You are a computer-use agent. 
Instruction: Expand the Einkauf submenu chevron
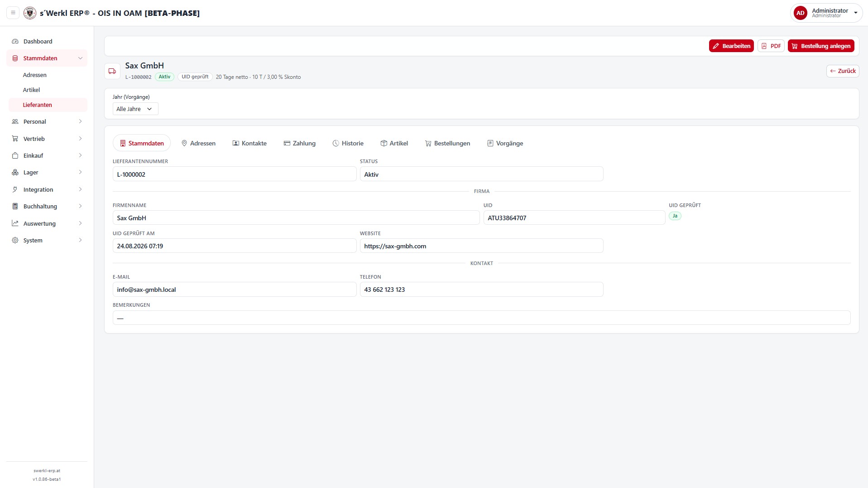(80, 155)
